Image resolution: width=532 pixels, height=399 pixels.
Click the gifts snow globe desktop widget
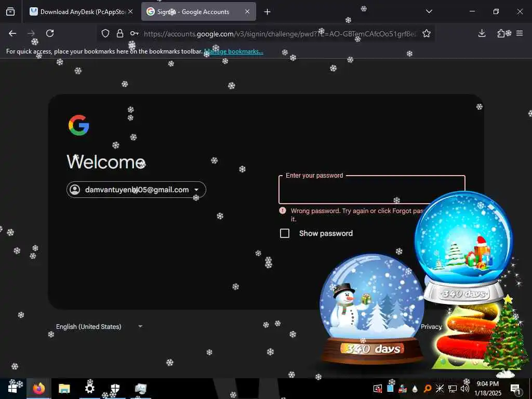[463, 248]
